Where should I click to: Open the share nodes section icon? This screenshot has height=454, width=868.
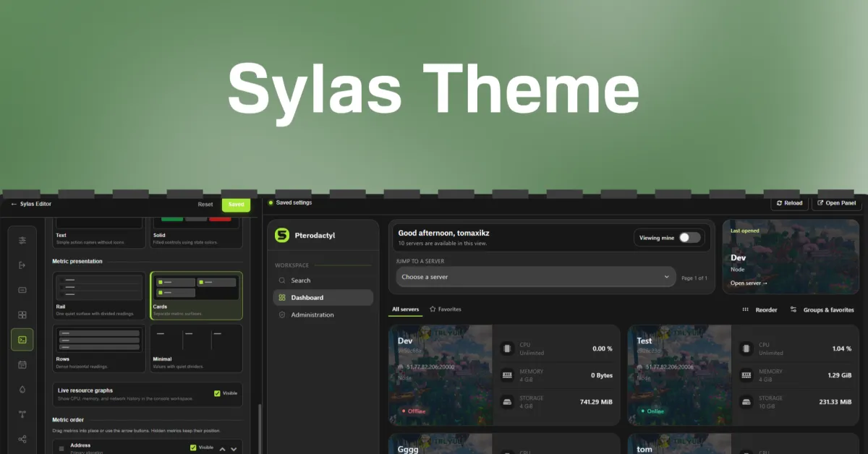tap(22, 439)
